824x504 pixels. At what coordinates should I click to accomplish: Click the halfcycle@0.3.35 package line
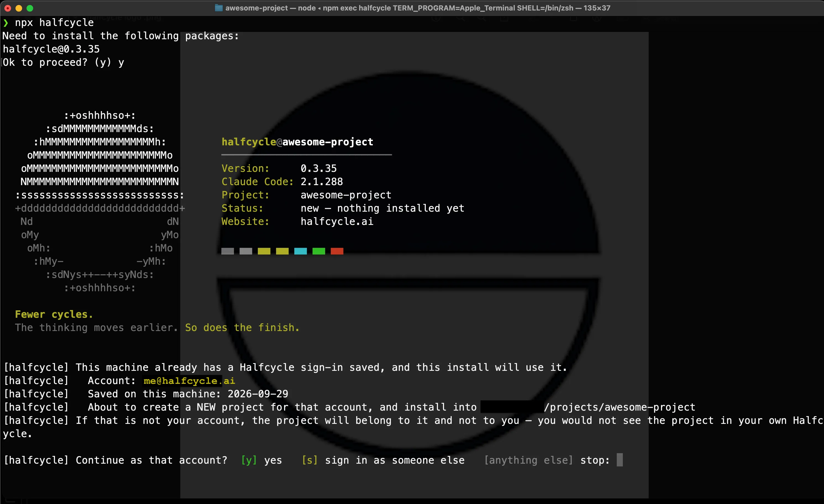pos(51,49)
